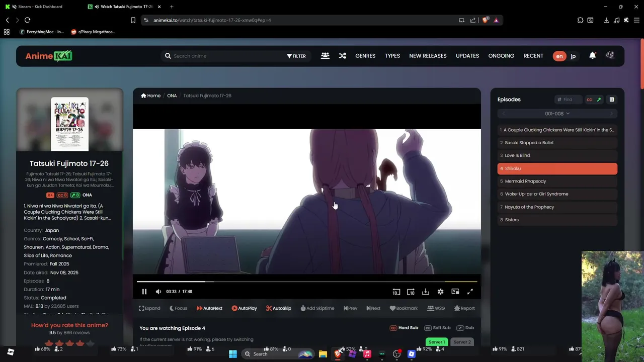
Task: Open Windows Start menu
Action: pos(233,354)
